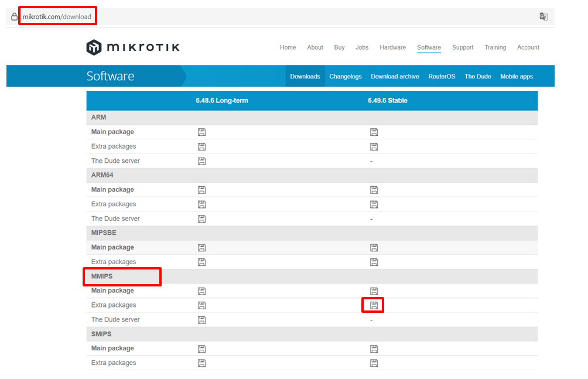Open The Dude tab
The width and height of the screenshot is (588, 379).
pyautogui.click(x=477, y=77)
